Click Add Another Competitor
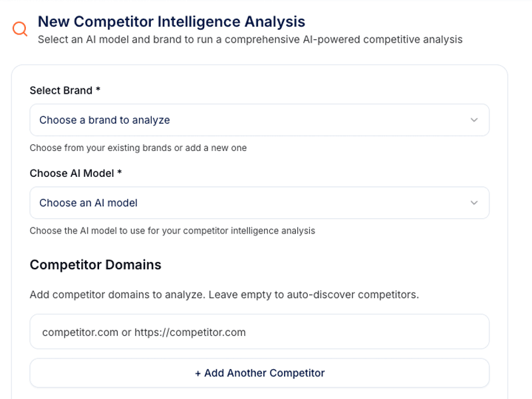The width and height of the screenshot is (532, 399). click(x=259, y=373)
